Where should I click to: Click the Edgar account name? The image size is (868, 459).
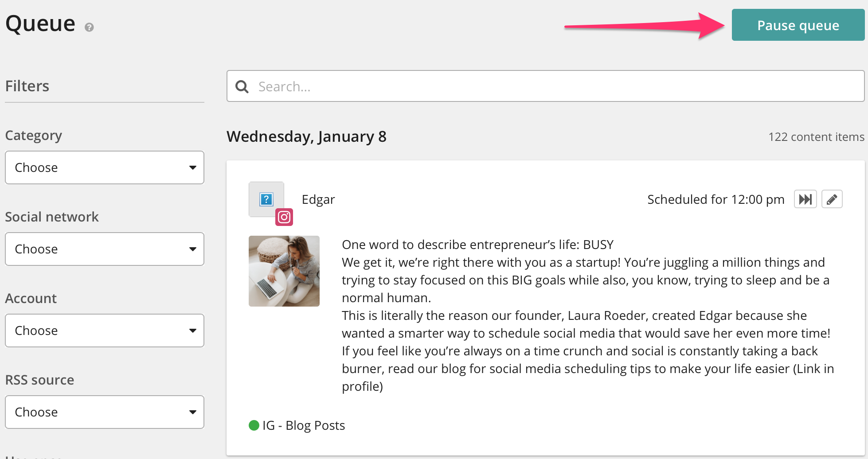318,199
